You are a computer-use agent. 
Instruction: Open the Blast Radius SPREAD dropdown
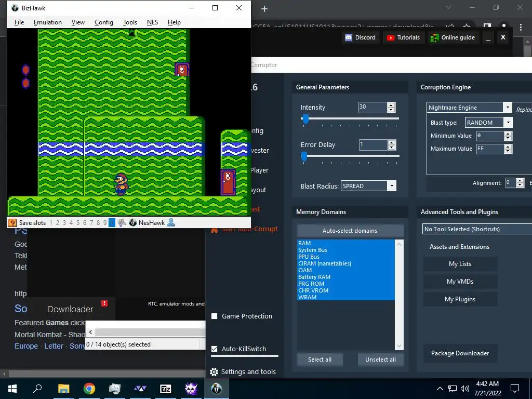point(392,186)
